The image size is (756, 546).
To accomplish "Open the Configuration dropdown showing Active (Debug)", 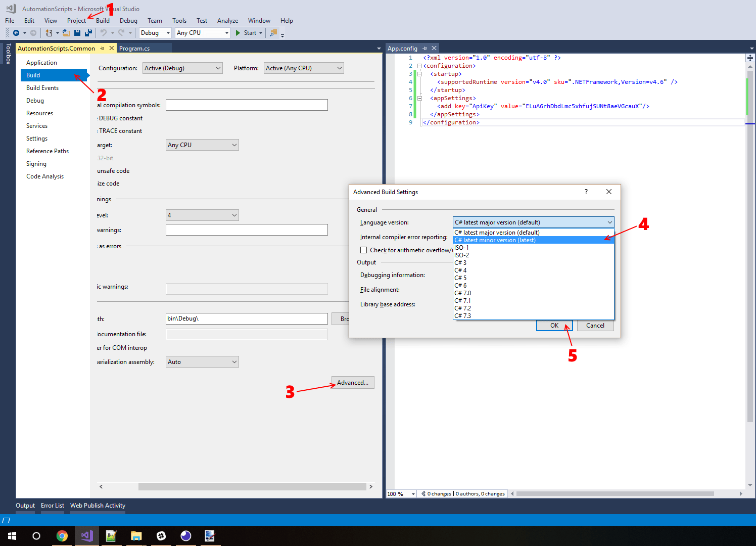I will click(x=182, y=67).
